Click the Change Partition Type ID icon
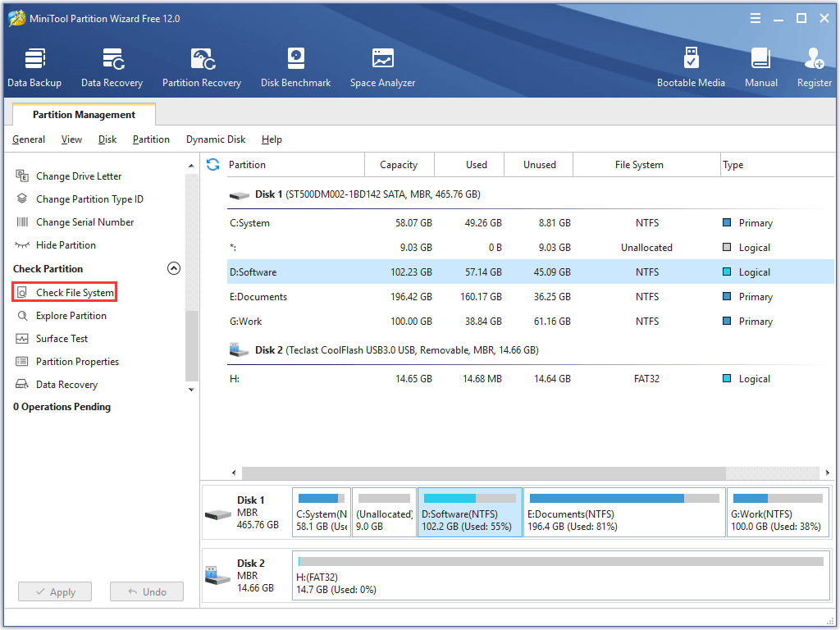Image resolution: width=840 pixels, height=630 pixels. [x=22, y=199]
